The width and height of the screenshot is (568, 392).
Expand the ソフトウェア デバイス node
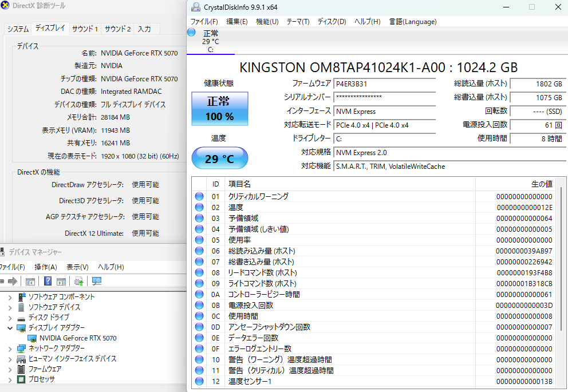pos(10,308)
